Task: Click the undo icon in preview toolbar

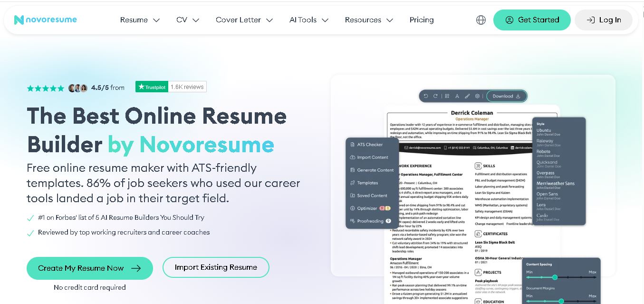Action: tap(426, 96)
